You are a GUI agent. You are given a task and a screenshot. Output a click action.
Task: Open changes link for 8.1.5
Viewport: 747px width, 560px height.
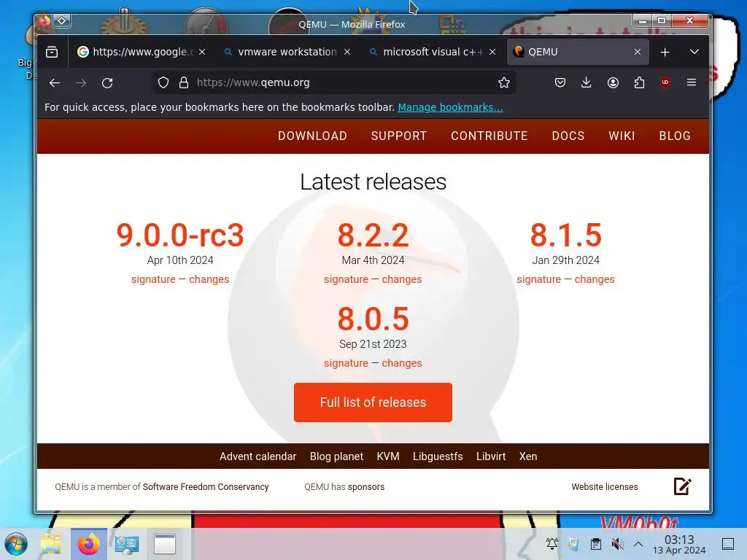pyautogui.click(x=595, y=279)
